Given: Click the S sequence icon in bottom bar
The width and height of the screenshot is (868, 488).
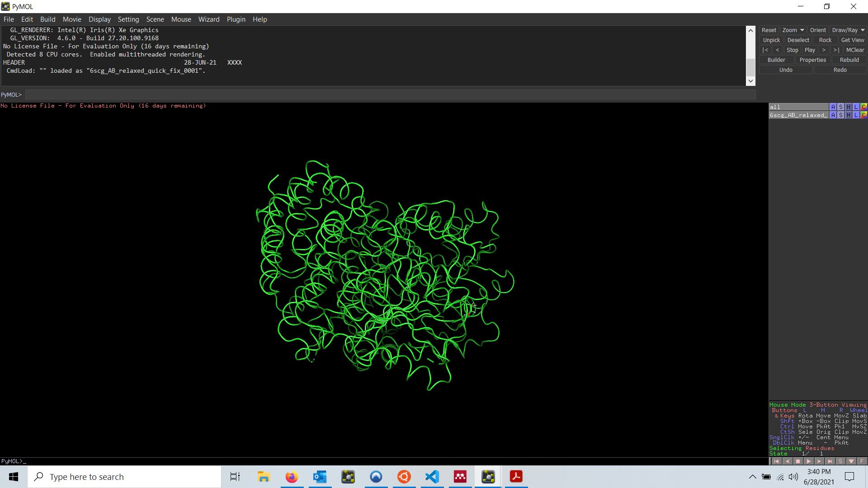Looking at the screenshot, I should [840, 461].
